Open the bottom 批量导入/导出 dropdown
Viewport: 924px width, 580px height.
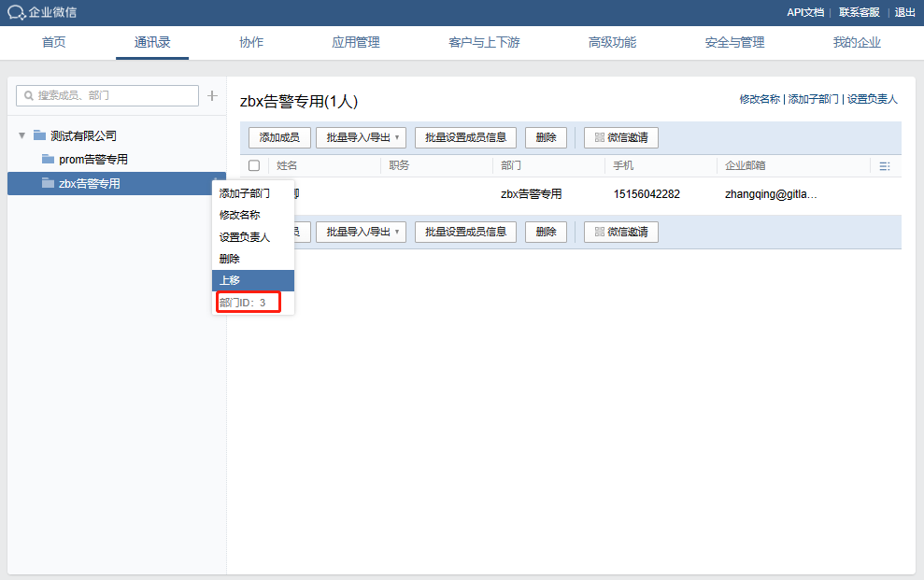point(361,231)
